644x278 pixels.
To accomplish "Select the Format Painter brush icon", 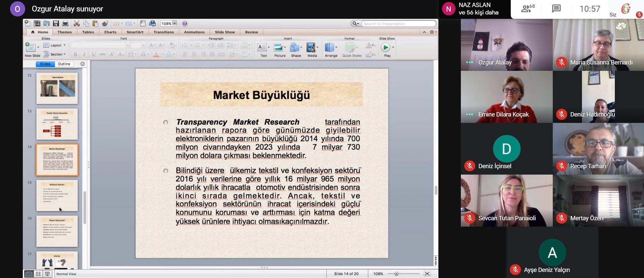I will [105, 24].
